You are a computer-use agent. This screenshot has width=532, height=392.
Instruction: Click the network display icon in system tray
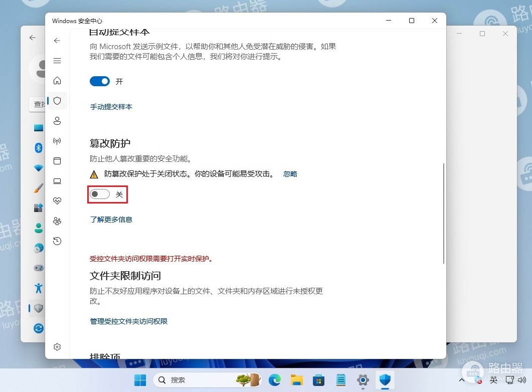pyautogui.click(x=509, y=380)
